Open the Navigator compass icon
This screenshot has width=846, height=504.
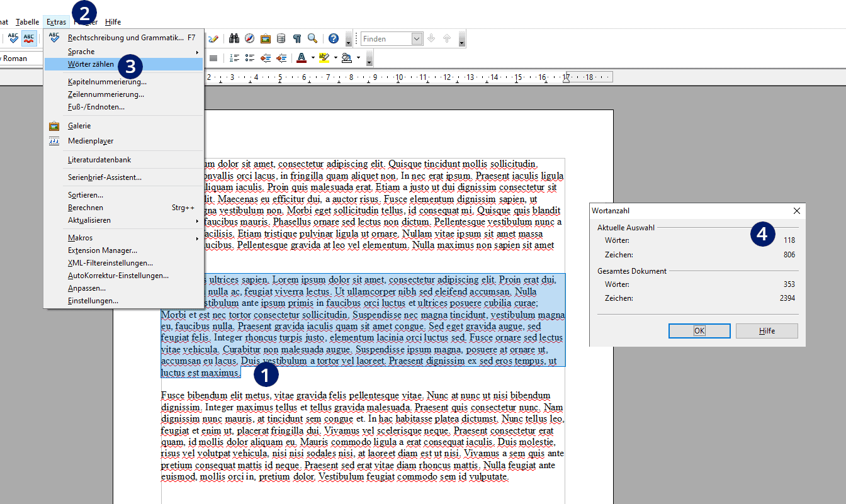click(x=250, y=38)
